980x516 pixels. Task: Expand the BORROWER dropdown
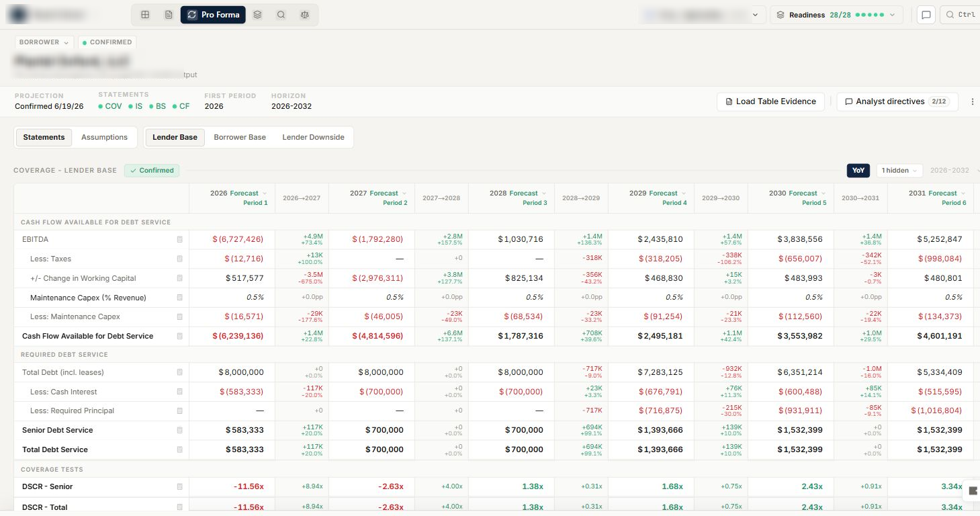[x=44, y=42]
